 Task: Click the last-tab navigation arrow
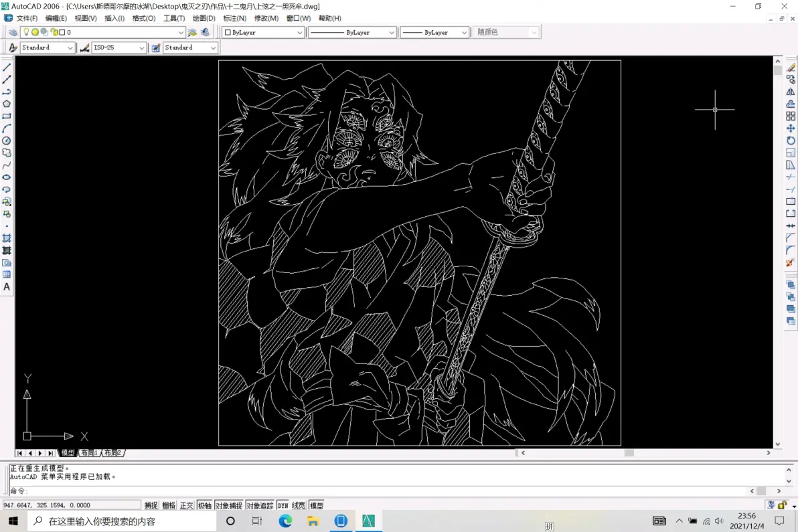(x=50, y=452)
